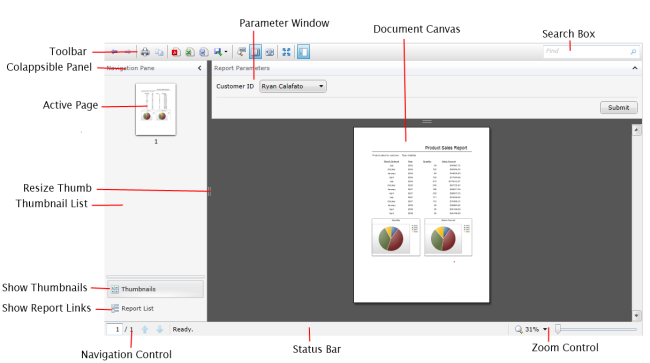The image size is (650, 363).
Task: Click the save-as disk icon in toolbar
Action: pyautogui.click(x=218, y=52)
